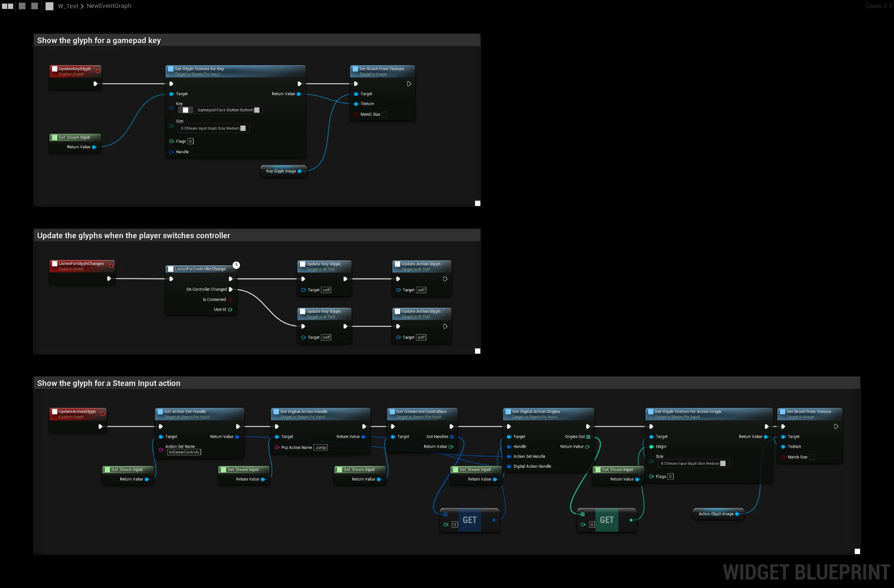This screenshot has height=588, width=894.
Task: Click the Flags value field on Get Glyph Texture for Action Origin
Action: click(670, 477)
